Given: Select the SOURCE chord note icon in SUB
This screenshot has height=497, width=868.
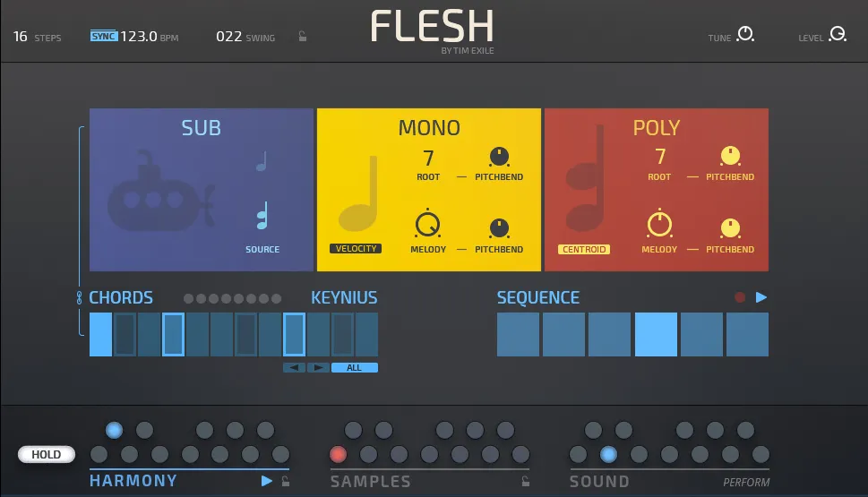Looking at the screenshot, I should [262, 215].
